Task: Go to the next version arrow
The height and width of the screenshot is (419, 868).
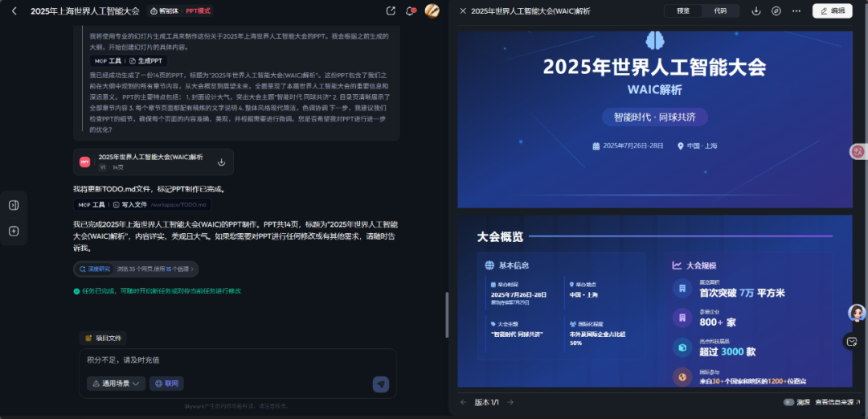Action: (x=510, y=402)
